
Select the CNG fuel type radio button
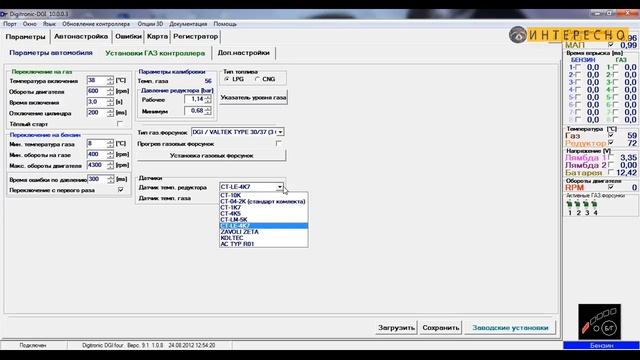[257, 79]
